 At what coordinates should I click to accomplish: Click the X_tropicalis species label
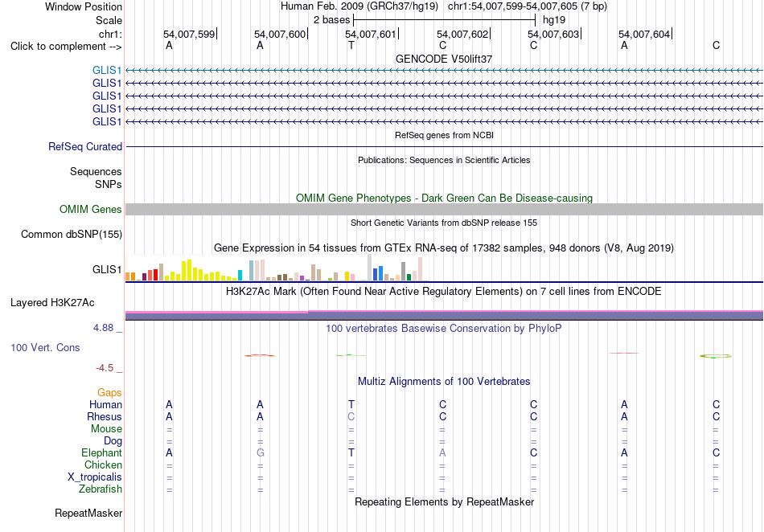pos(95,477)
